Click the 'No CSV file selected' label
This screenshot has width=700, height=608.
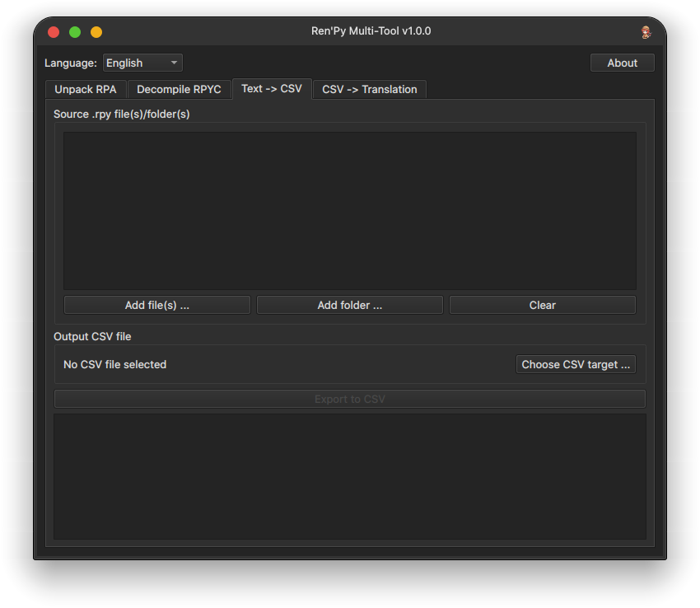point(114,364)
